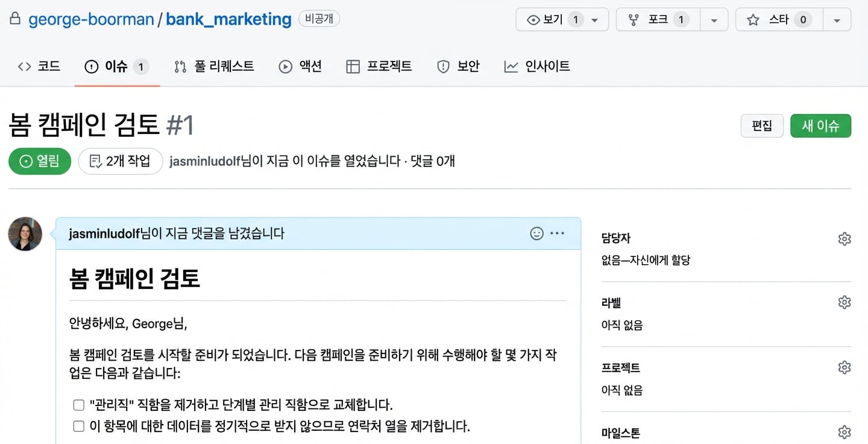Click the green 열림 status badge
Image resolution: width=868 pixels, height=444 pixels.
40,161
